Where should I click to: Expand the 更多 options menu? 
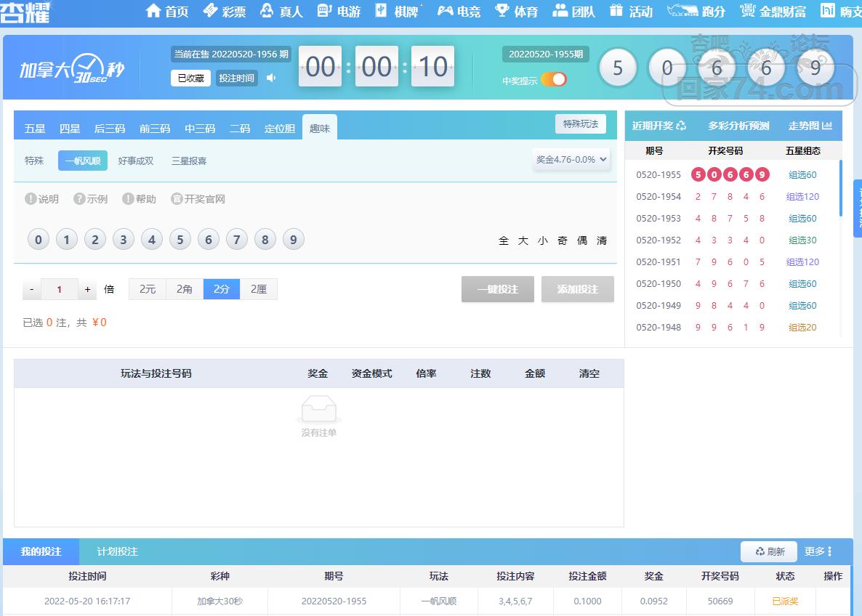[818, 551]
